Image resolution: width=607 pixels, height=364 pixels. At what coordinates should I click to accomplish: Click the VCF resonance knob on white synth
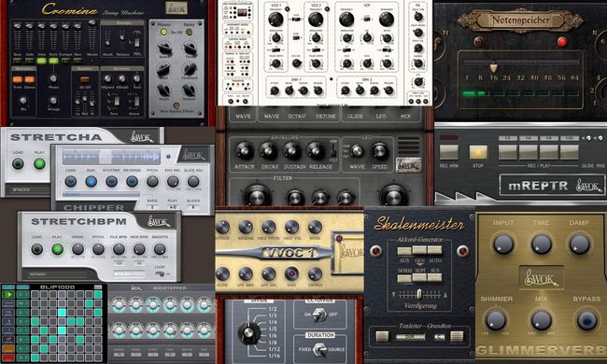(x=386, y=19)
